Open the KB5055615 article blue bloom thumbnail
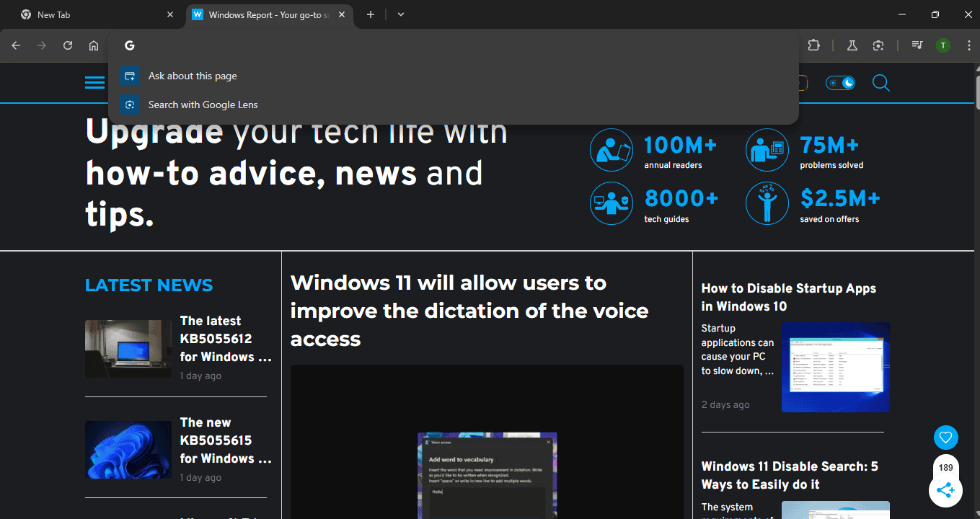The height and width of the screenshot is (519, 980). click(128, 450)
